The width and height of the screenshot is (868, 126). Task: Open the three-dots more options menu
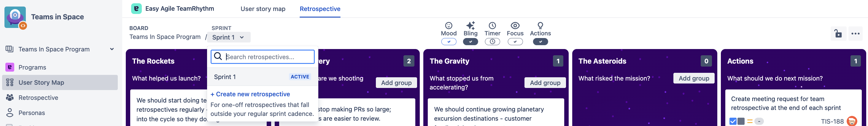(855, 34)
